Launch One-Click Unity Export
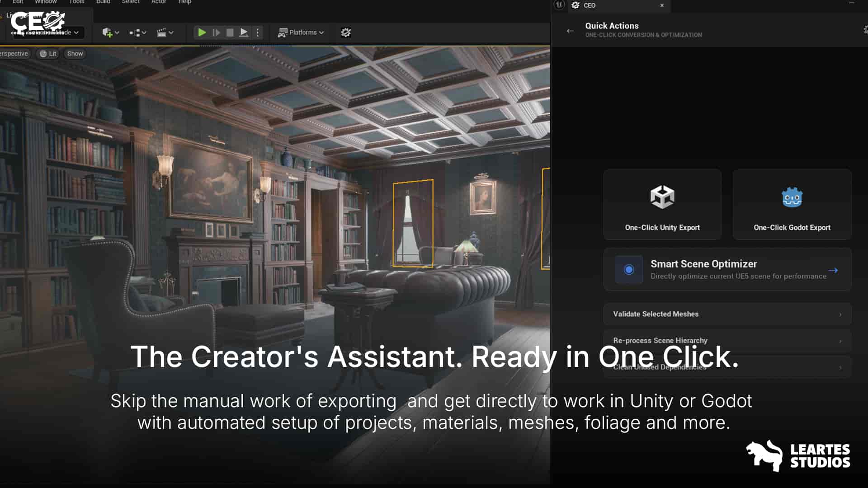 click(x=662, y=204)
